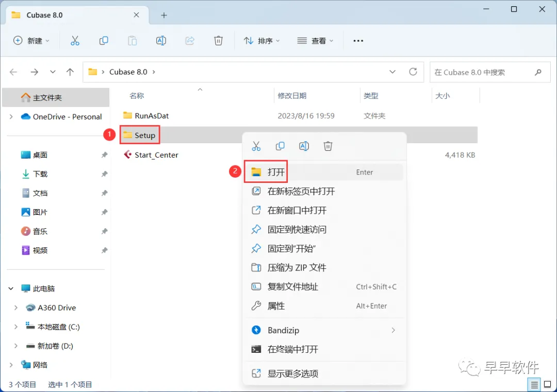Select 在终端中打开
The width and height of the screenshot is (557, 392).
point(324,349)
